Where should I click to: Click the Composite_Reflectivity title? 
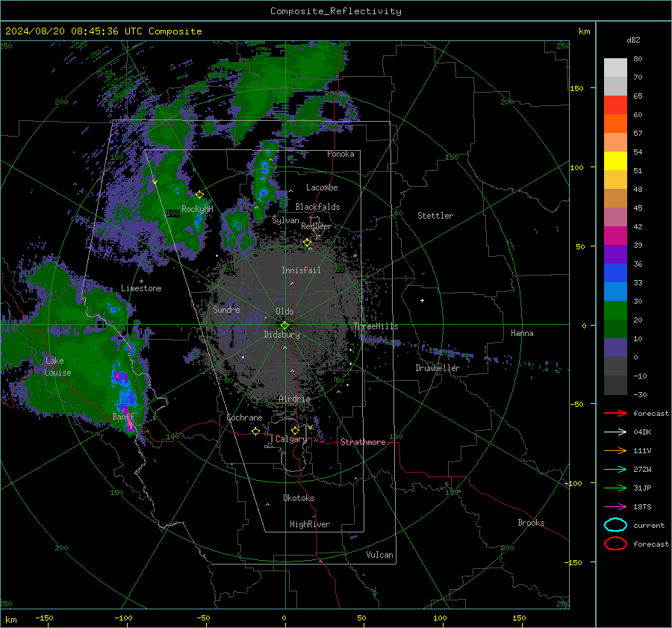tap(336, 11)
